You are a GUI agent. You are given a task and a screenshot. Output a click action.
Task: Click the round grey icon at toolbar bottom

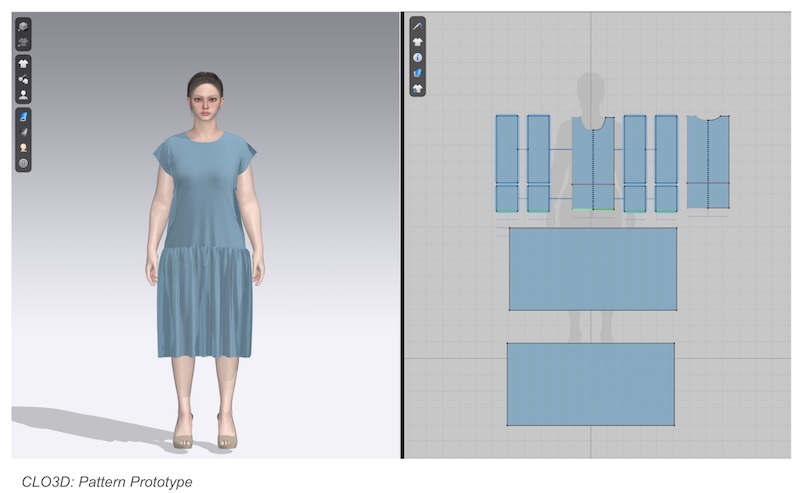click(x=23, y=163)
